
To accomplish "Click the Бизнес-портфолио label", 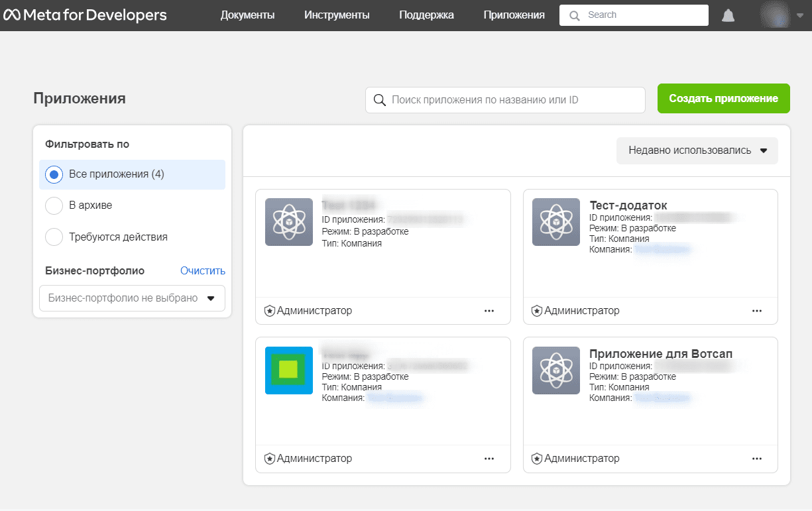I will 95,270.
